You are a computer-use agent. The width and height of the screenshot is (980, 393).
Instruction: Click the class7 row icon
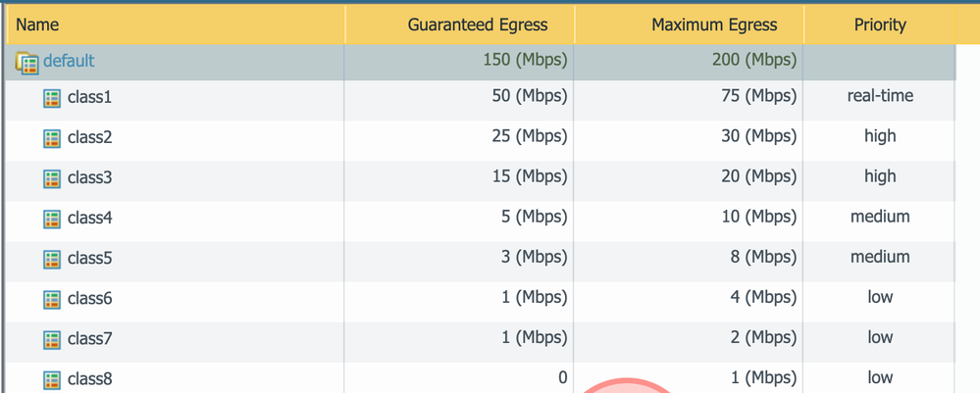click(52, 339)
